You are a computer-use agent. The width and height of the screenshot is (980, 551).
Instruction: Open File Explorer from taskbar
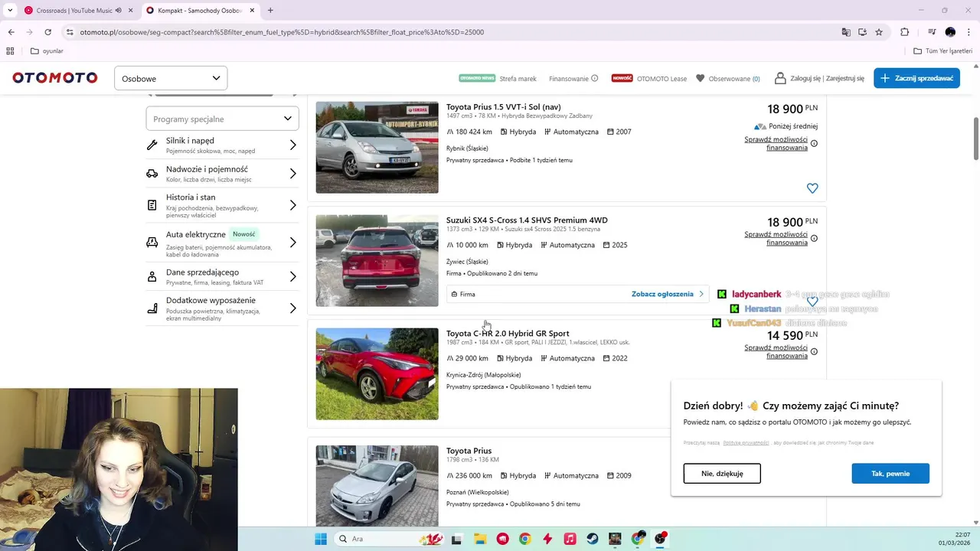479,539
